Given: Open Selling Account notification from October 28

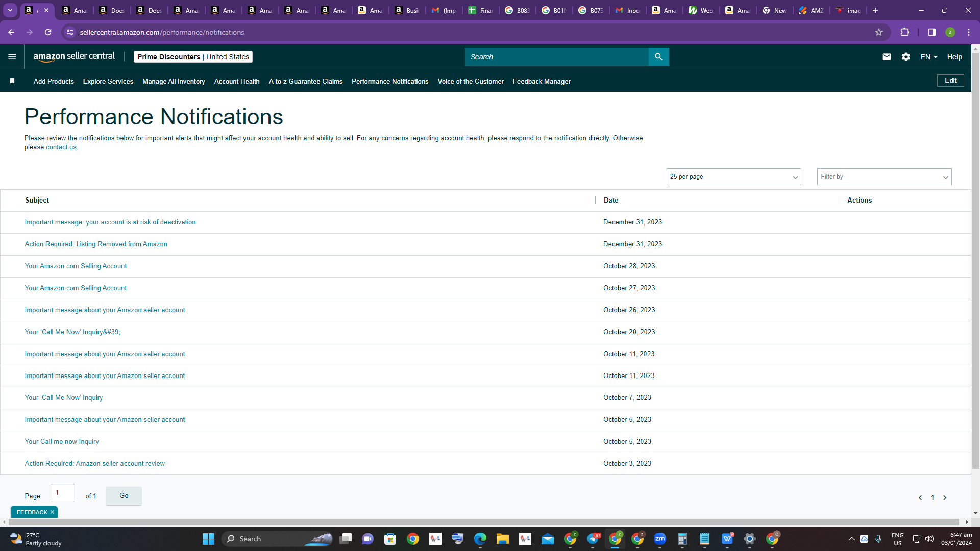Looking at the screenshot, I should click(76, 266).
